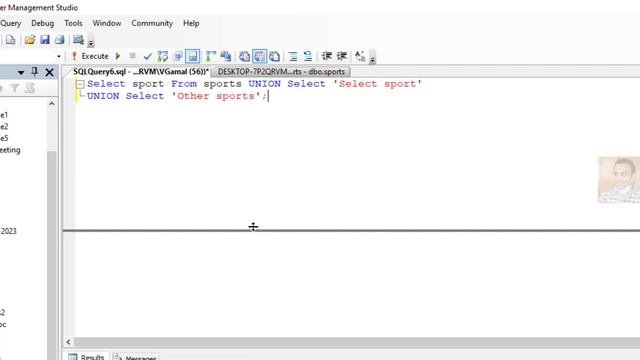
Task: Collapse the query code outline box
Action: 80,84
